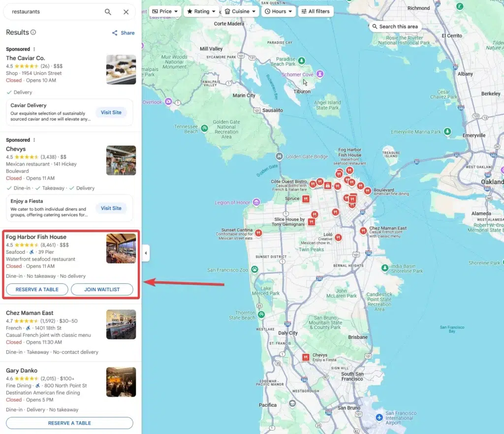Expand the Rating filter dropdown
The image size is (504, 434).
coord(201,11)
